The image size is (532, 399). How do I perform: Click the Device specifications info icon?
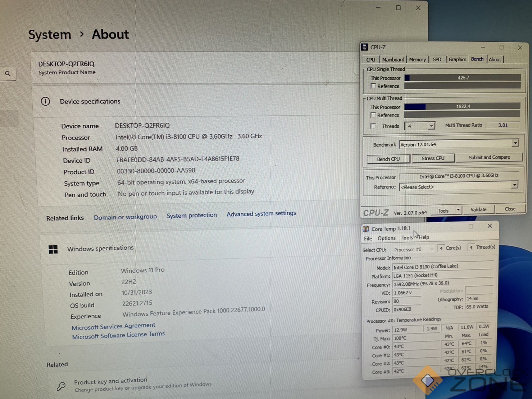[45, 101]
